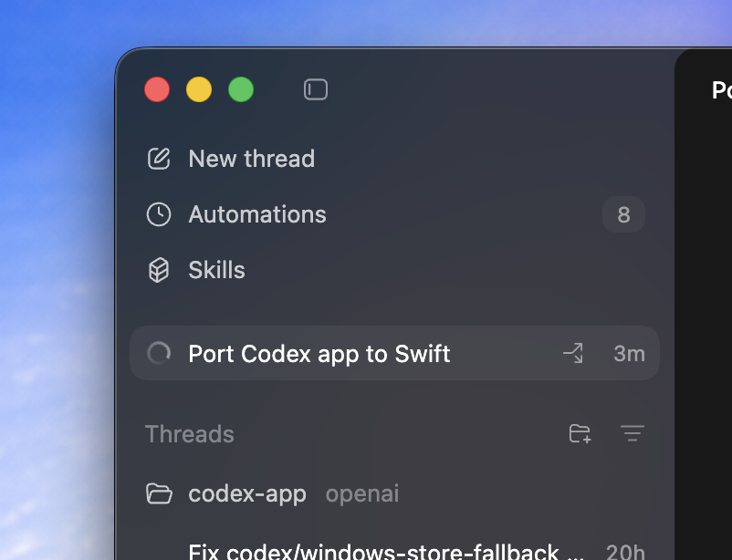Screen dimensions: 732x560
Task: Click the red close window button
Action: click(157, 89)
